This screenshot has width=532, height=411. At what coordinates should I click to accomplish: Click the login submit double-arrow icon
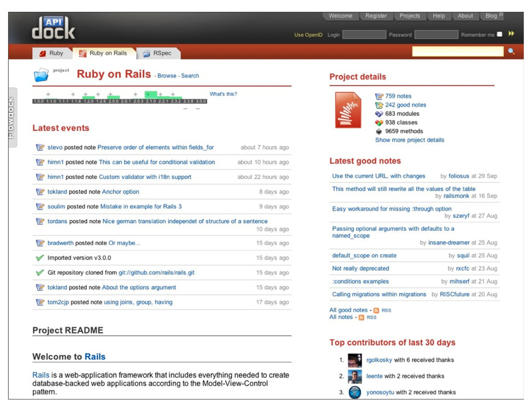pos(511,34)
